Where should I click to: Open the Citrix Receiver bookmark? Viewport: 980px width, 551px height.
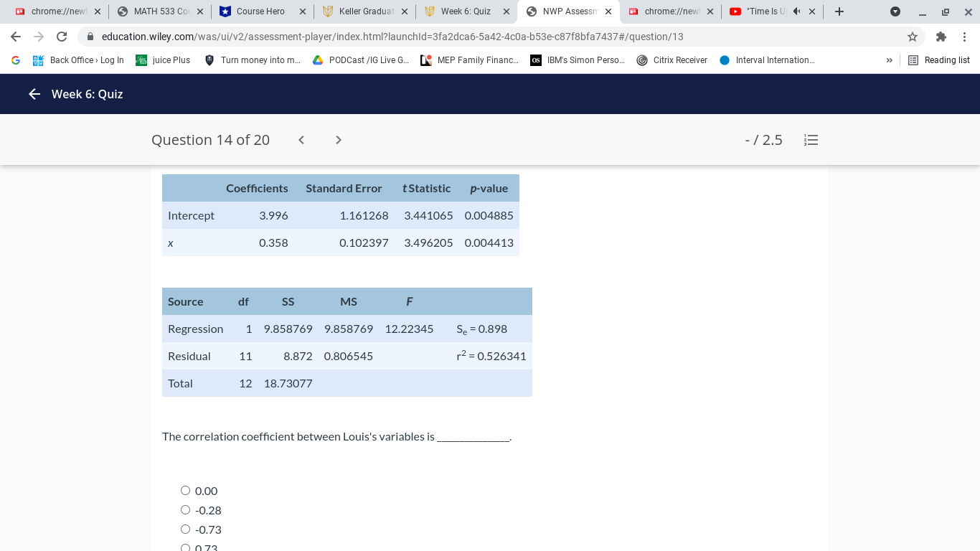(x=672, y=60)
